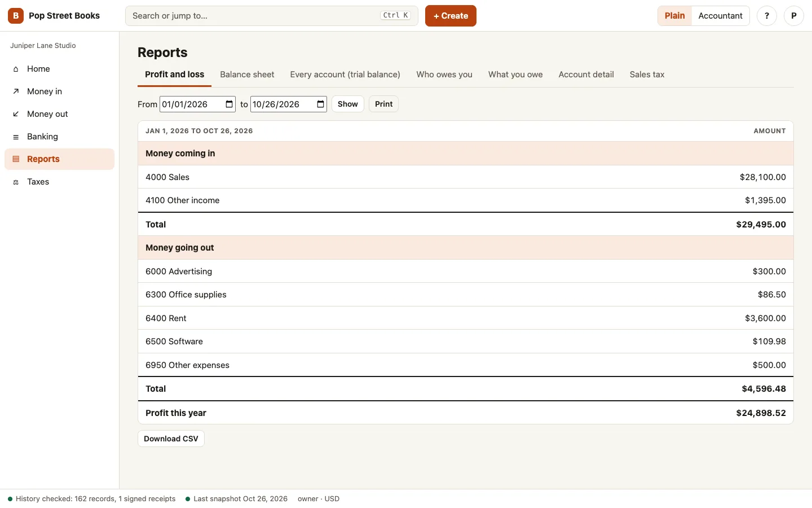Screen dimensions: 812x508
Task: Open the Account detail tab
Action: pyautogui.click(x=586, y=75)
